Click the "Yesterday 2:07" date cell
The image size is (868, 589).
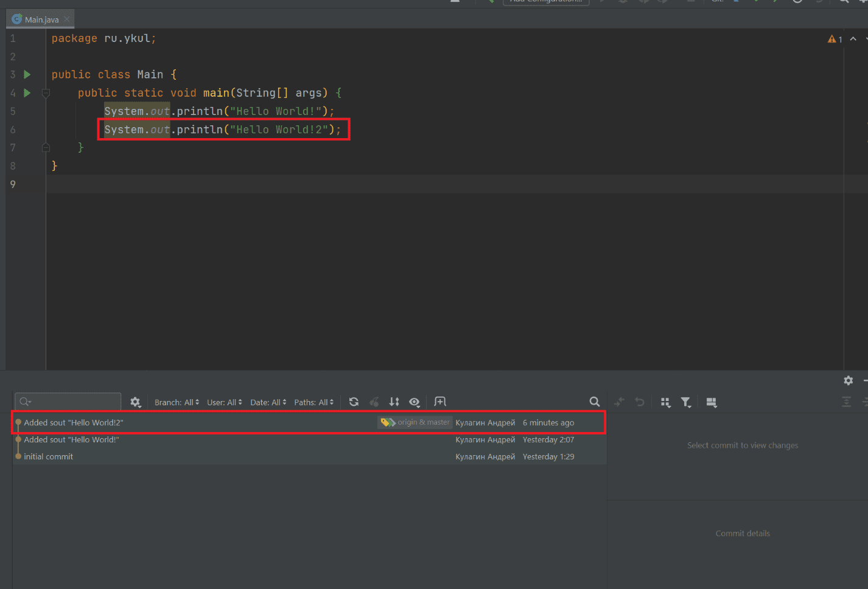548,439
